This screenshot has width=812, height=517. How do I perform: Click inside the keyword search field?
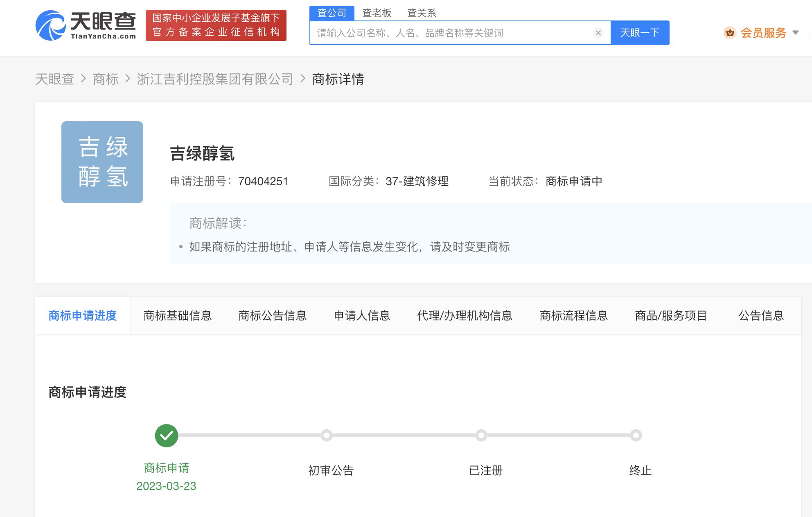(x=450, y=33)
